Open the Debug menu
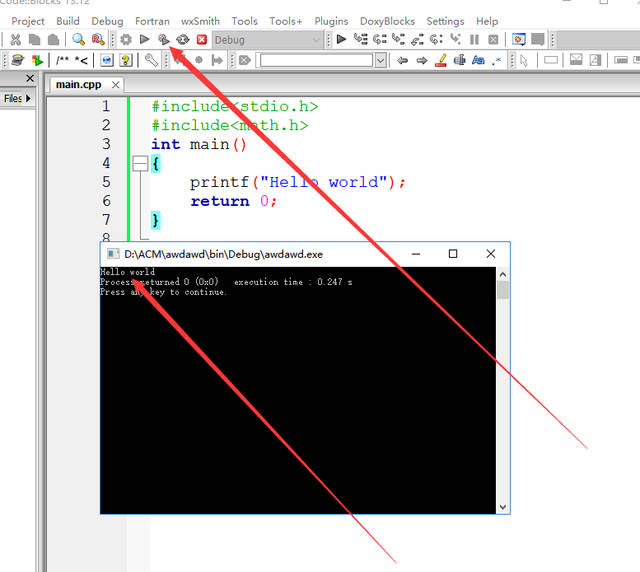Image resolution: width=640 pixels, height=572 pixels. click(x=107, y=21)
